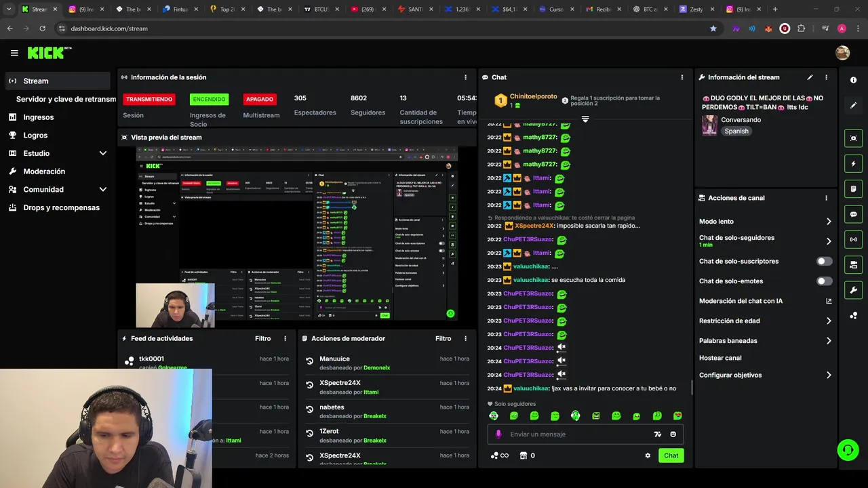
Task: Open Modo lento settings arrow
Action: tap(829, 222)
